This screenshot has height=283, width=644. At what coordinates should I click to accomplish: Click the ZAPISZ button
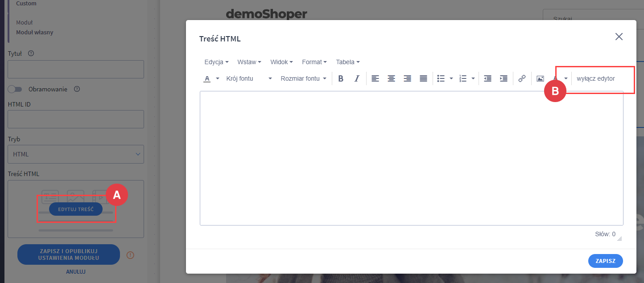[605, 261]
